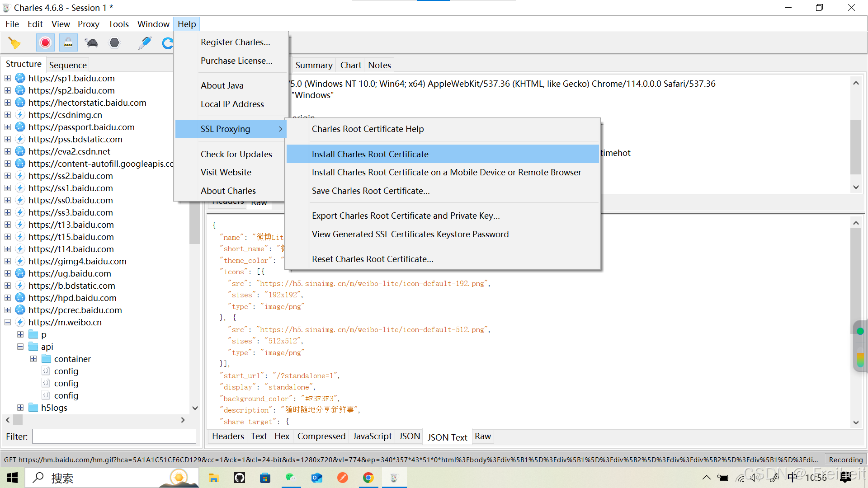This screenshot has height=488, width=868.
Task: Click the structure tree scroll-right arrow
Action: point(183,420)
